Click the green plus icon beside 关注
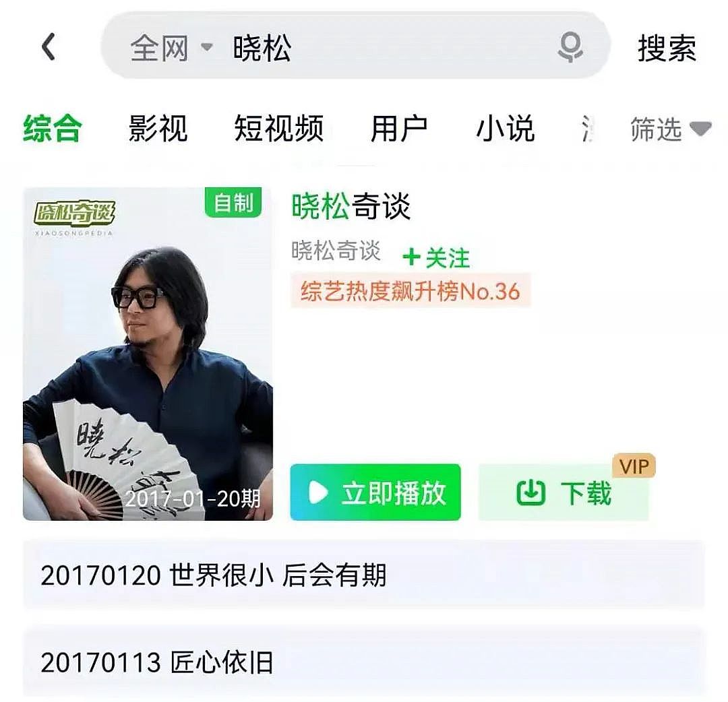This screenshot has width=728, height=702. tap(411, 257)
